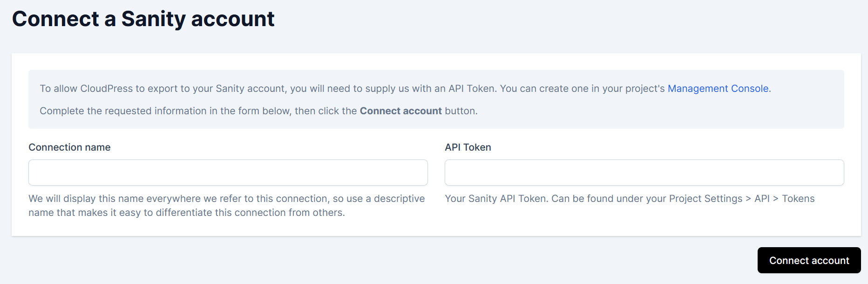The width and height of the screenshot is (868, 284).
Task: Click the API Token sentence in info banner
Action: 354,89
